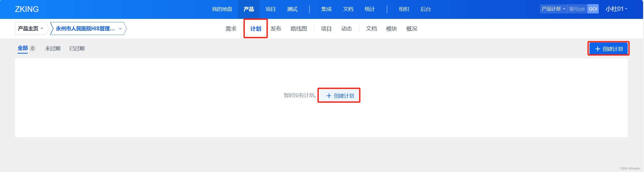644x172 pixels.
Task: Click the 创建计划 link in empty list
Action: coord(340,96)
